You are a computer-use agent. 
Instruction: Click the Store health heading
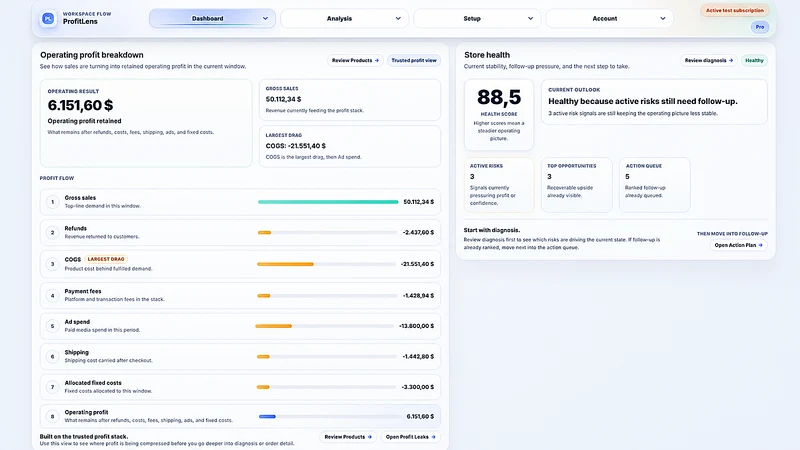pos(487,55)
